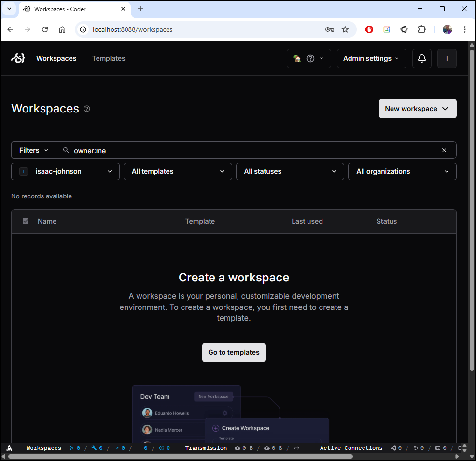Expand the chevron beside the help icon
The image size is (476, 461).
(322, 58)
